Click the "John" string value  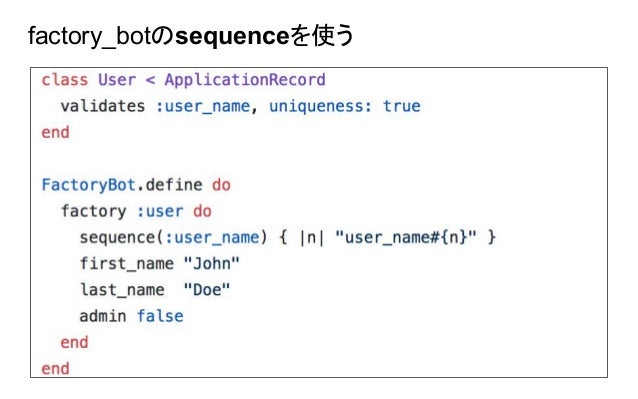[212, 264]
